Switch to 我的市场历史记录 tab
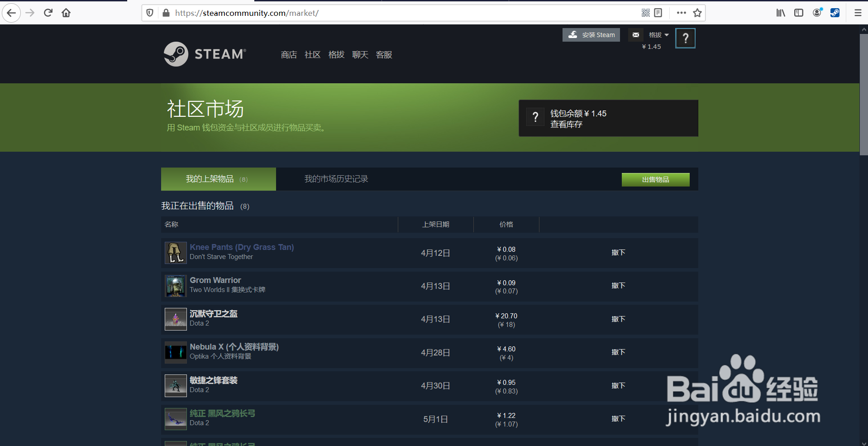This screenshot has height=446, width=868. (336, 179)
